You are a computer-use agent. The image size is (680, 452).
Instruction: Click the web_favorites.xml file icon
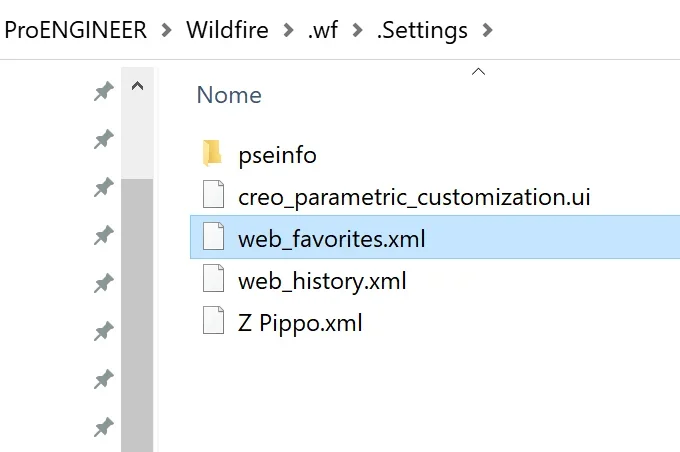213,236
